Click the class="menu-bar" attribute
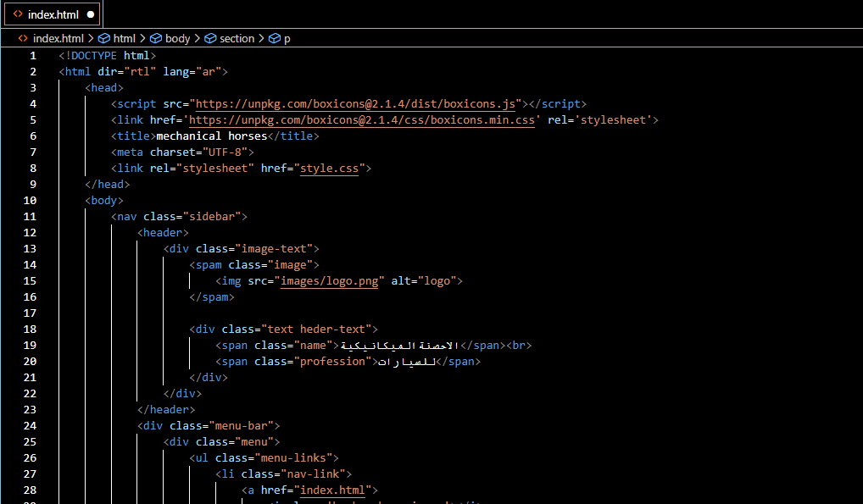Image resolution: width=863 pixels, height=504 pixels. [222, 426]
